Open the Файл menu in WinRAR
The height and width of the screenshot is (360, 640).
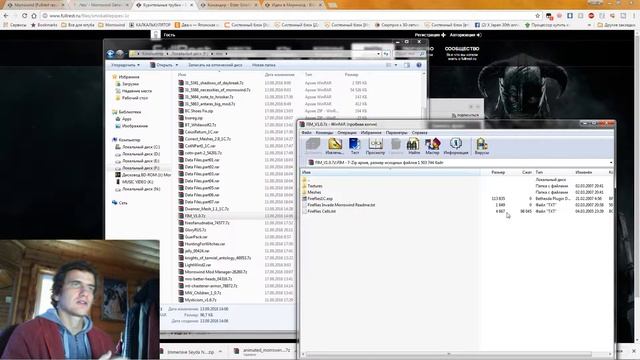306,133
